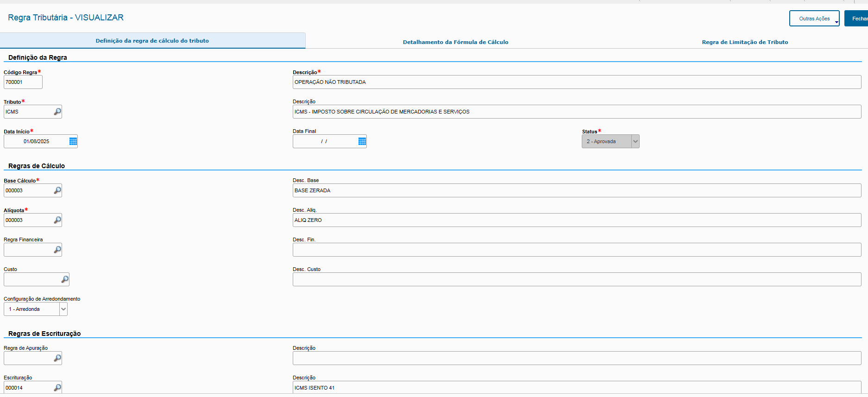Screen dimensions: 868x397
Task: Open the Regra de Apuração lookup
Action: click(x=57, y=358)
